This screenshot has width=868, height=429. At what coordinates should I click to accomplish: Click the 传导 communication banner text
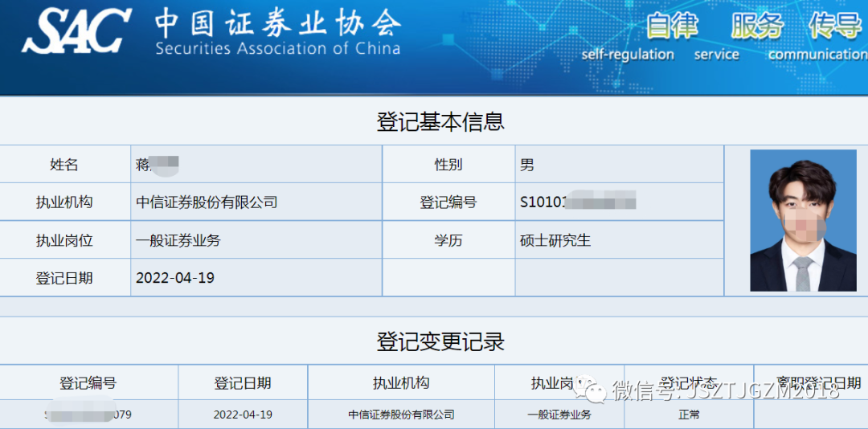pyautogui.click(x=817, y=36)
